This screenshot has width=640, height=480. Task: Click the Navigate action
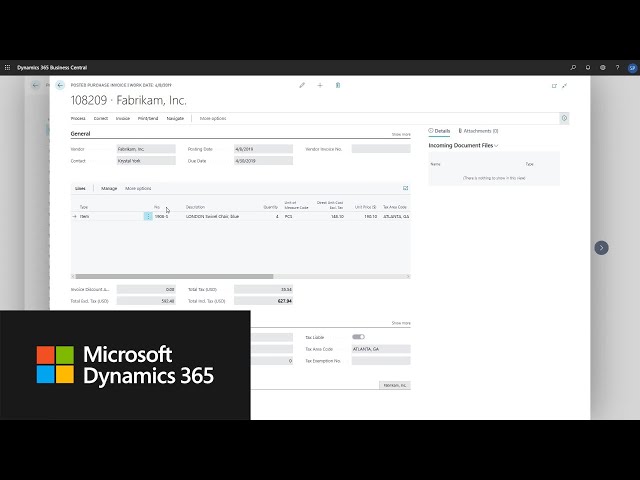coord(175,118)
